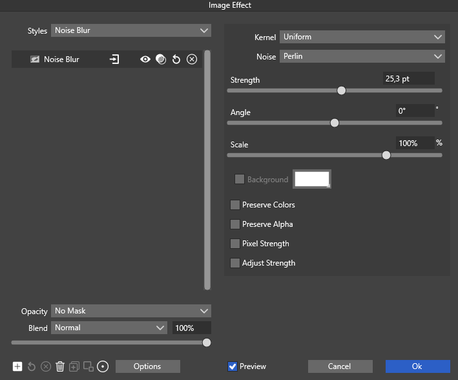Open the Blend mode dropdown set to Normal
Screen dimensions: 458x380
pyautogui.click(x=109, y=328)
